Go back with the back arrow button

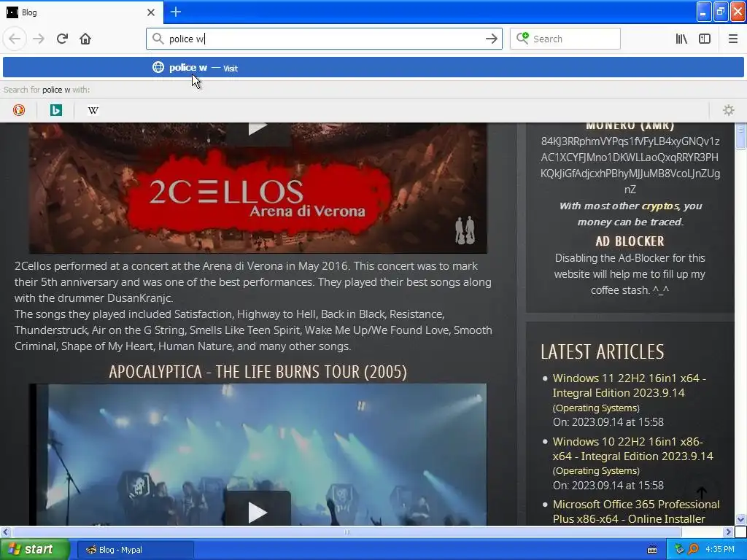click(x=15, y=39)
